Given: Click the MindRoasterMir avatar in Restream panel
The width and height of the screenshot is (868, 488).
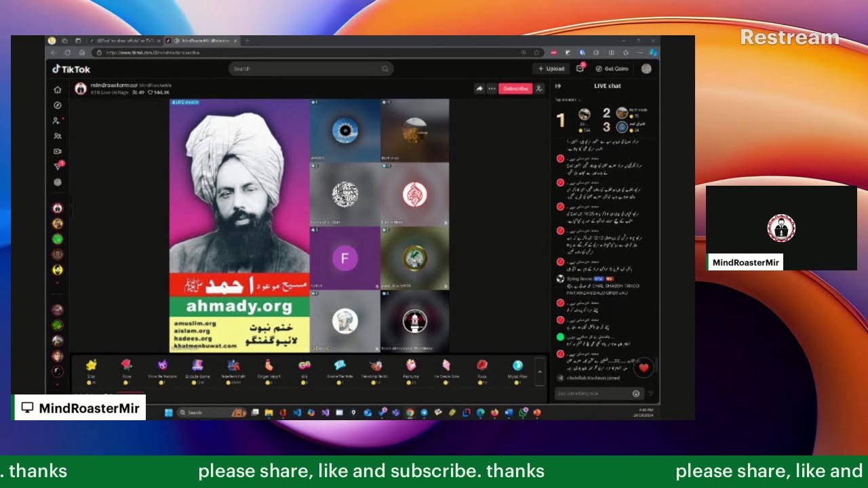Looking at the screenshot, I should point(781,228).
